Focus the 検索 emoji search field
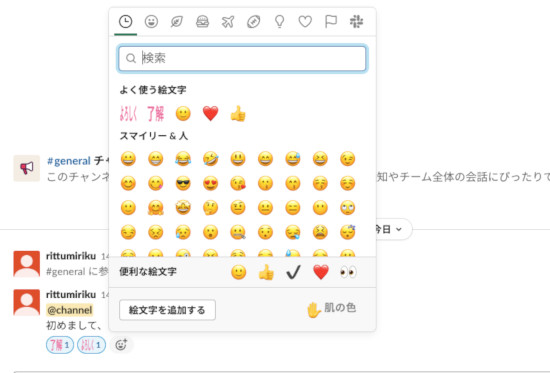 point(242,58)
